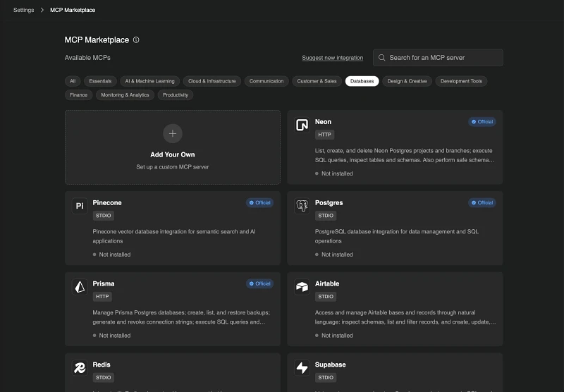Select the All category filter

click(x=73, y=81)
